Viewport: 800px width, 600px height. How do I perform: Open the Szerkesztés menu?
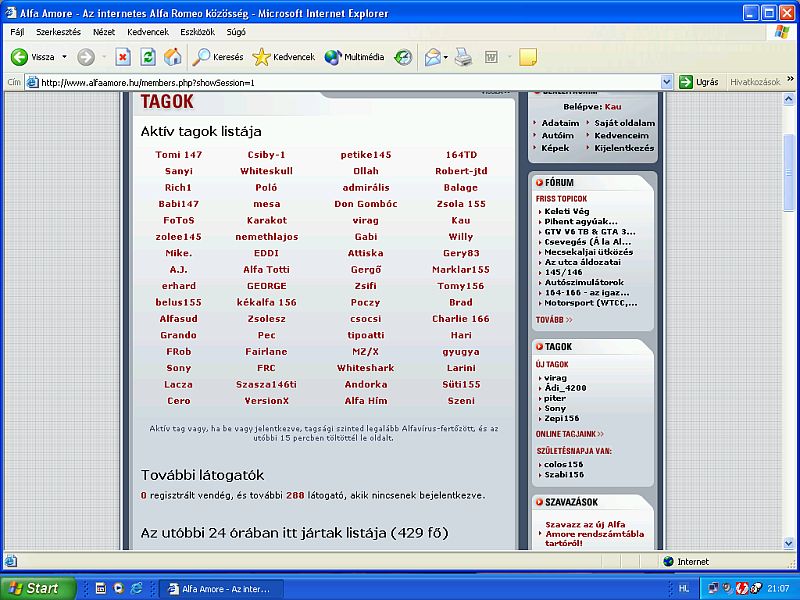coord(58,32)
